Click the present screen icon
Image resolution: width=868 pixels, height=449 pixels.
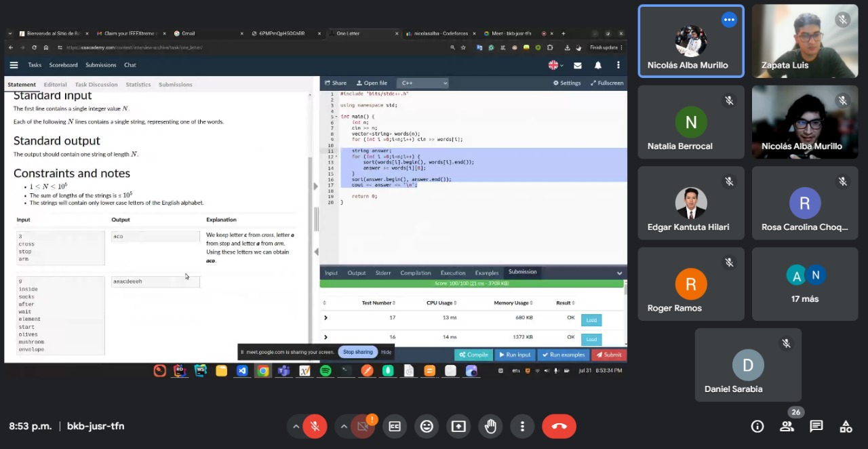point(458,426)
